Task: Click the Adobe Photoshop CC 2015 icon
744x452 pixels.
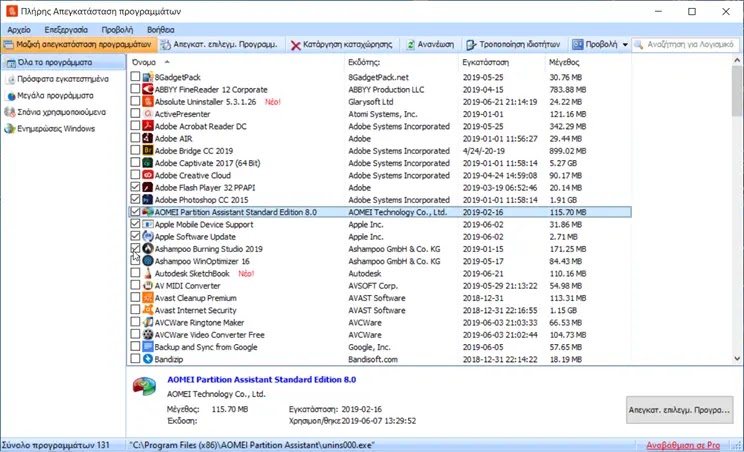Action: (148, 200)
